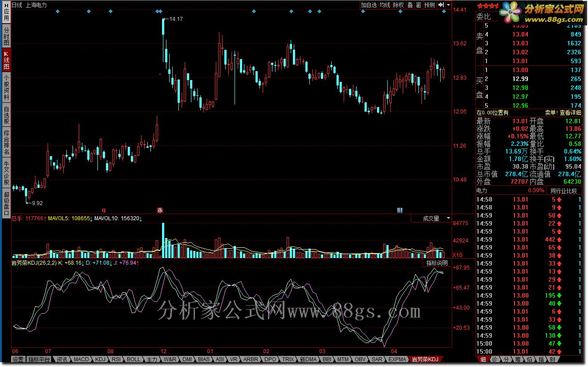Toggle the 窗 multi-window option
588x367 pixels.
point(418,5)
